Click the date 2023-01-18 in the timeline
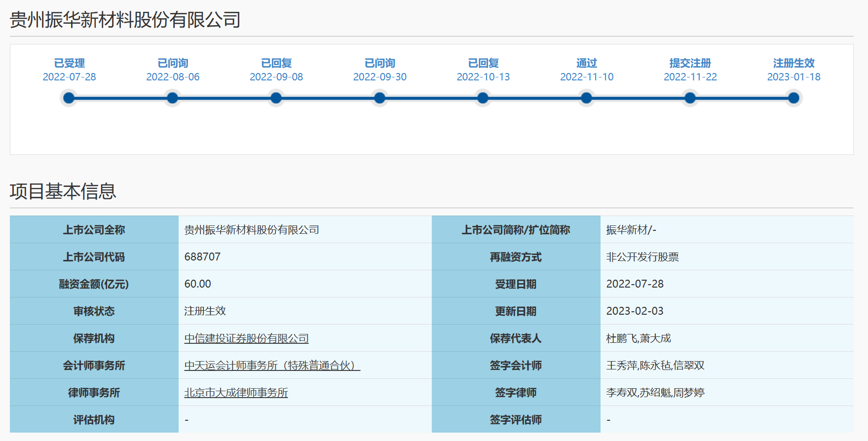Viewport: 868px width, 441px height. [x=794, y=77]
